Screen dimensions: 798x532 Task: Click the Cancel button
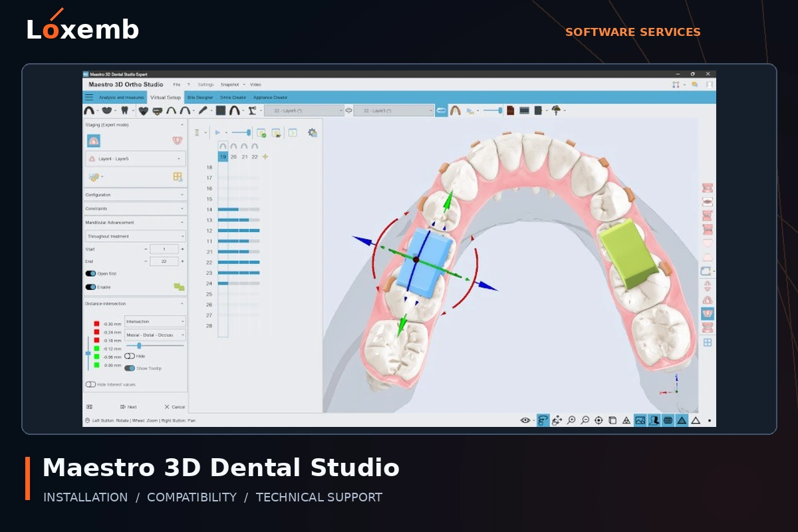pos(175,406)
